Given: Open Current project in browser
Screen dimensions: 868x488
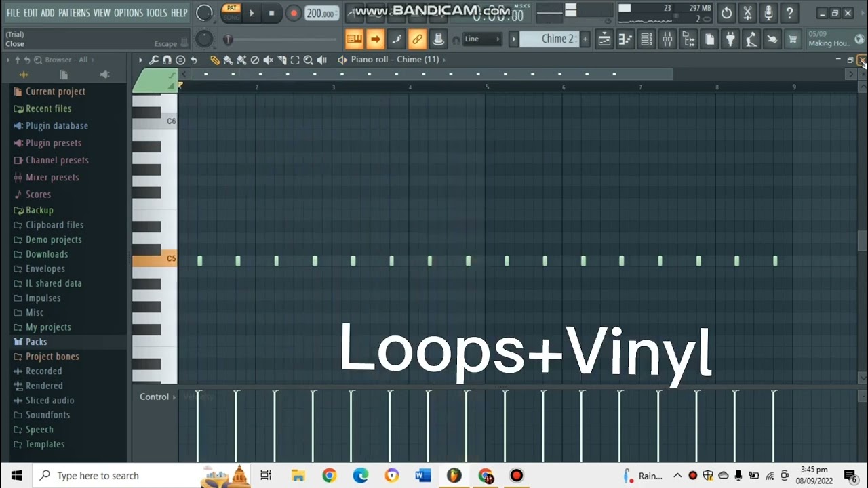Looking at the screenshot, I should (55, 91).
